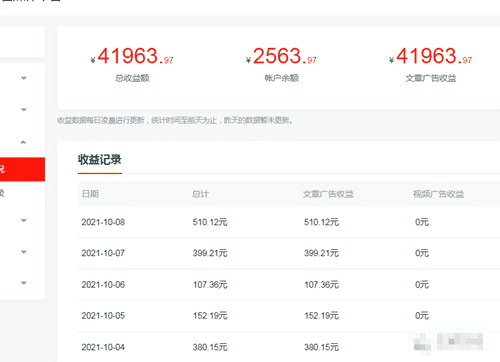Select the 2021-10-05 record row

[x=289, y=316]
